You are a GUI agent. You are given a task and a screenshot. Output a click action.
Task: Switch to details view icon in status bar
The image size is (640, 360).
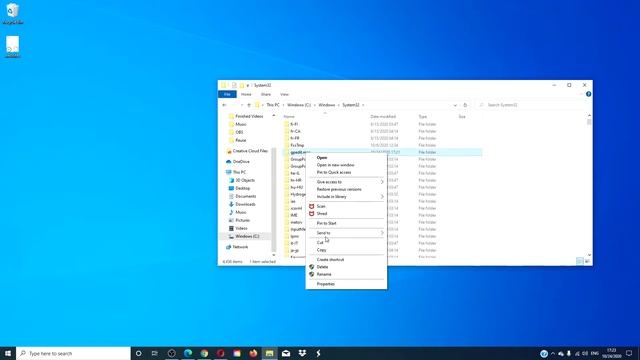click(x=579, y=261)
